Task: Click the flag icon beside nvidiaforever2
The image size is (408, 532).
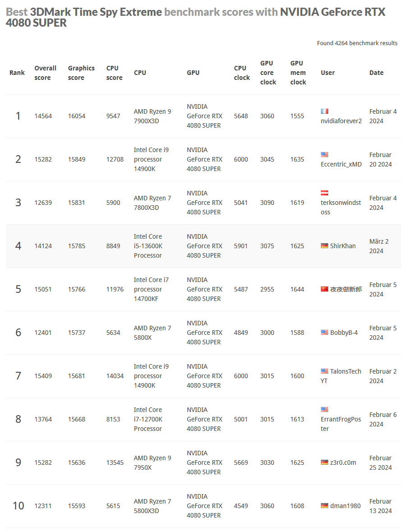Action: 325,111
